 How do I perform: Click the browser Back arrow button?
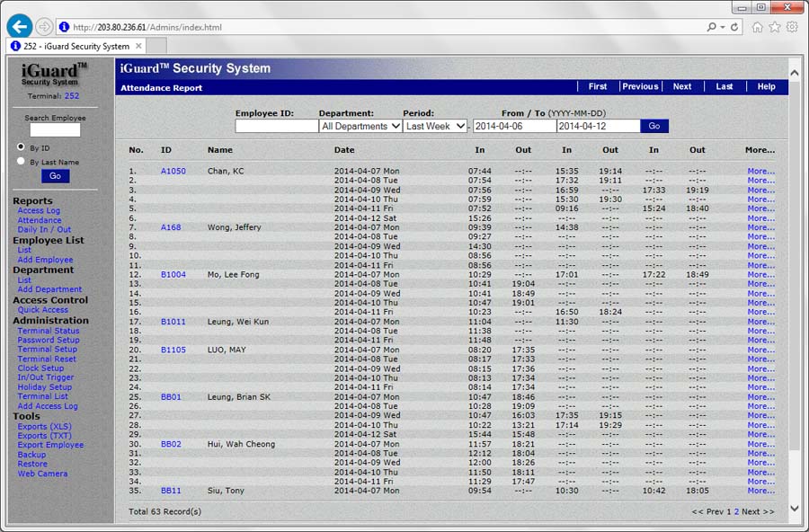20,26
